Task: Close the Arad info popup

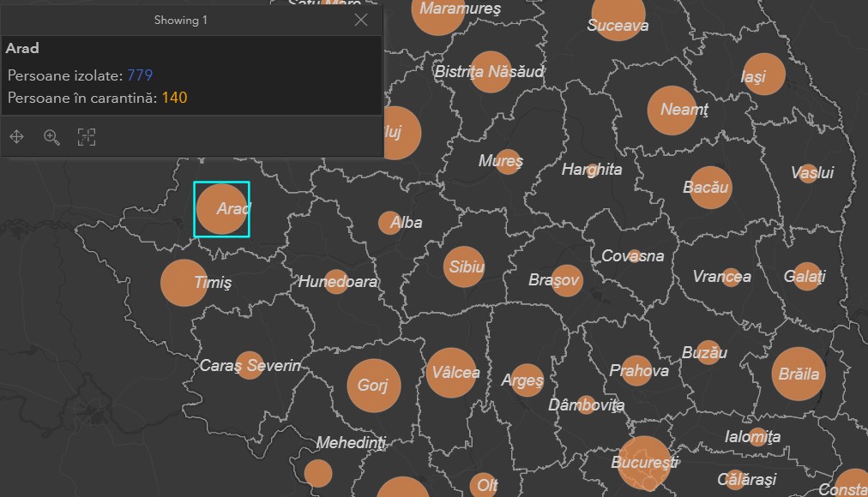Action: click(361, 20)
